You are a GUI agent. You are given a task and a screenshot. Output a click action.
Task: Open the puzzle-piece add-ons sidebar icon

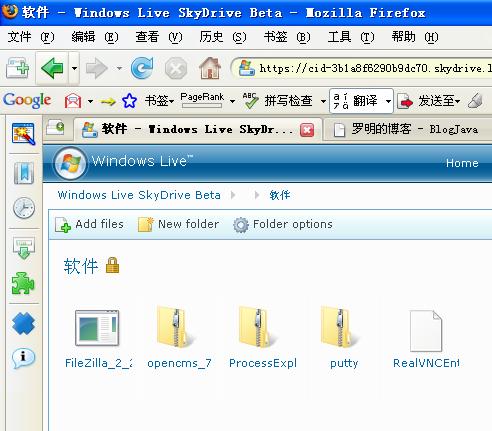(23, 283)
